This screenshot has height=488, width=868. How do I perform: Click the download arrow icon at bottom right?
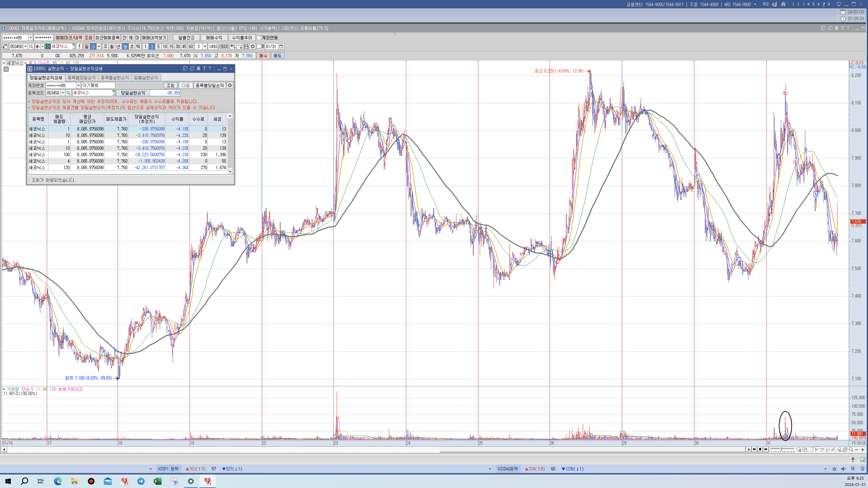tap(853, 459)
